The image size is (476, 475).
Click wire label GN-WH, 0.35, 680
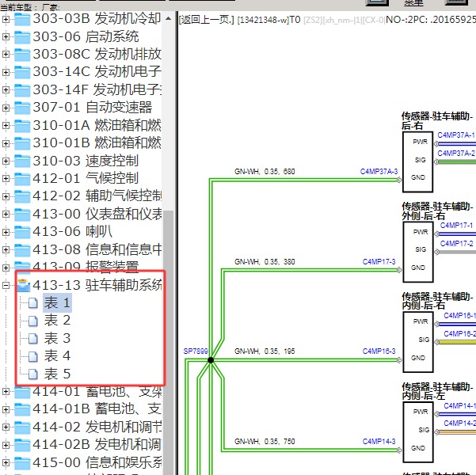click(265, 172)
